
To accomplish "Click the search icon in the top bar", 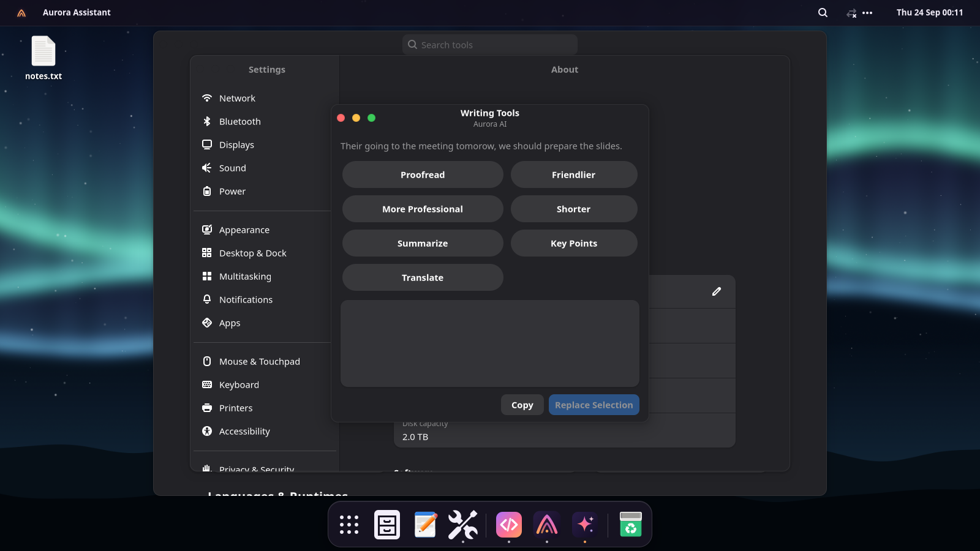I will pyautogui.click(x=823, y=12).
